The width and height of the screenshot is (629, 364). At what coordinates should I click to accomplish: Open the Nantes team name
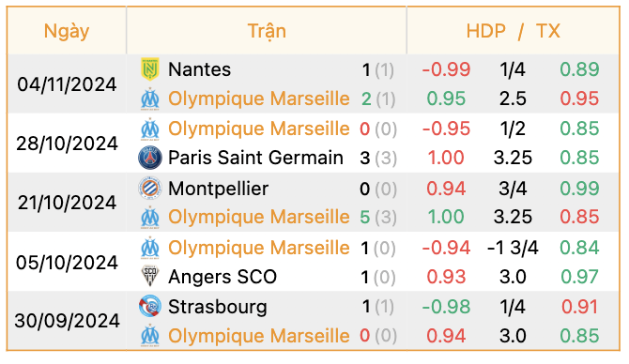(x=199, y=69)
